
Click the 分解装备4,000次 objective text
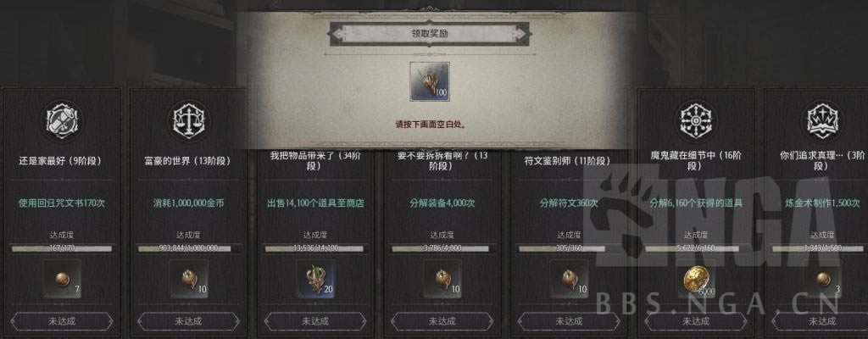click(x=442, y=203)
